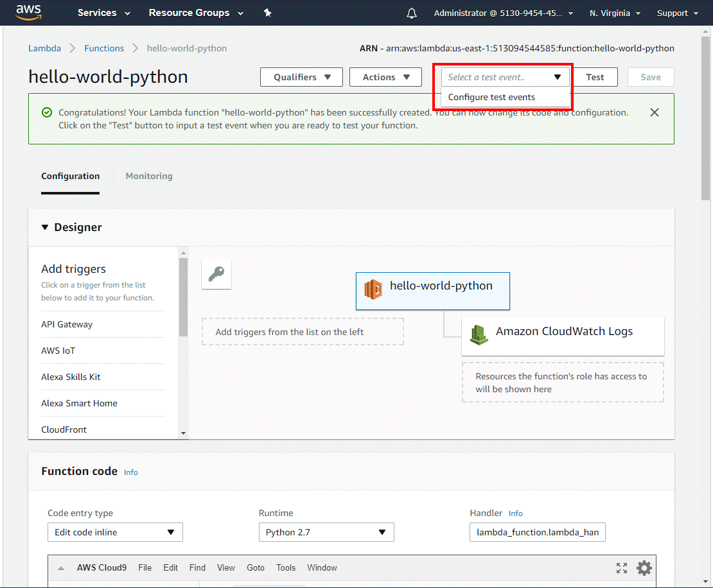
Task: Click the Add triggers placeholder box
Action: pyautogui.click(x=303, y=332)
